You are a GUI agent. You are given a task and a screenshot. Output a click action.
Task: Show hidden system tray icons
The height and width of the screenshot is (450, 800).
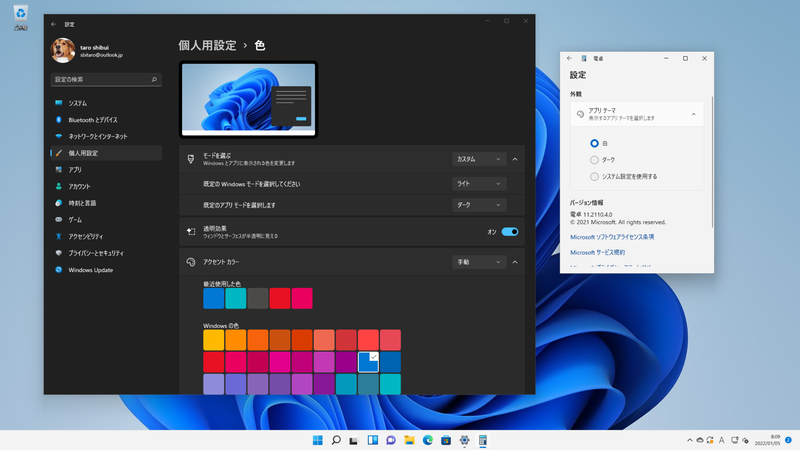point(689,440)
